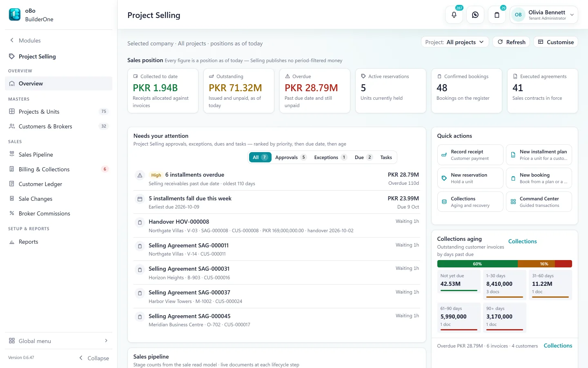Open the 90+ days 3,170,000 bucket
Screen dimensions: 588x368
click(x=505, y=318)
